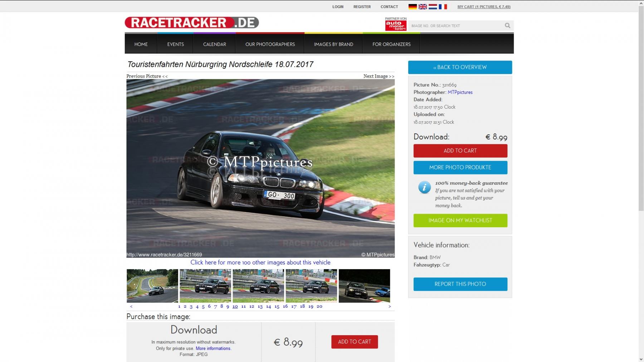Advance thumbnails with right arrow
The height and width of the screenshot is (362, 644).
point(390,307)
